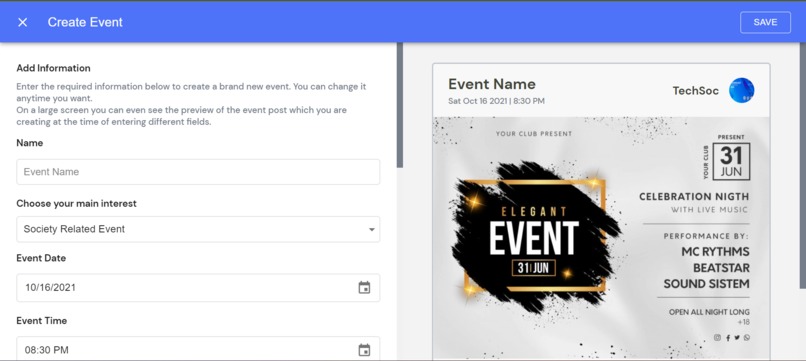The image size is (806, 361).
Task: Click dropdown arrow beside Society Related Event
Action: tap(372, 229)
